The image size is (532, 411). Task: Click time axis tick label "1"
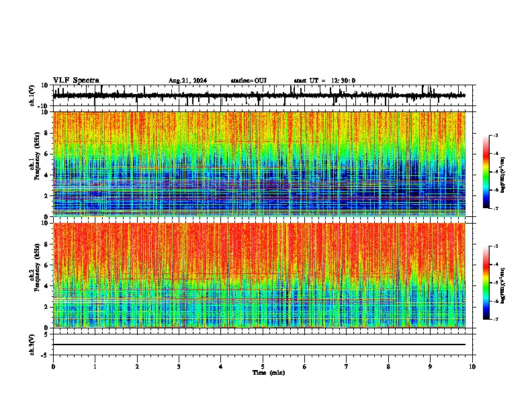pyautogui.click(x=95, y=367)
